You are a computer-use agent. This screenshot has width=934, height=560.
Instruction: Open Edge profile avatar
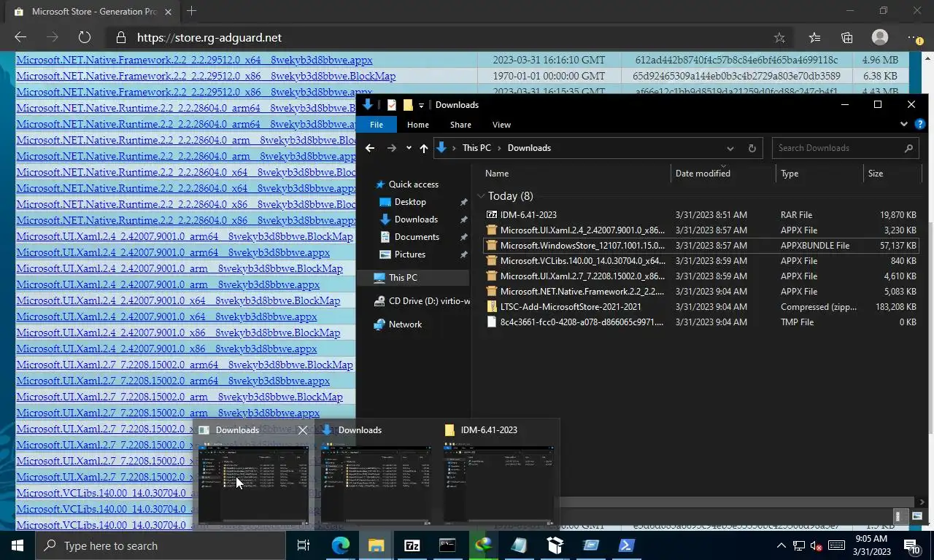pos(880,37)
